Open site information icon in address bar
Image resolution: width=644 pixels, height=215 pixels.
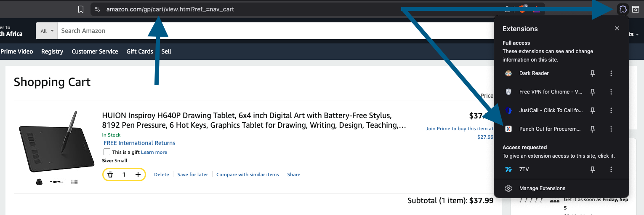coord(97,9)
